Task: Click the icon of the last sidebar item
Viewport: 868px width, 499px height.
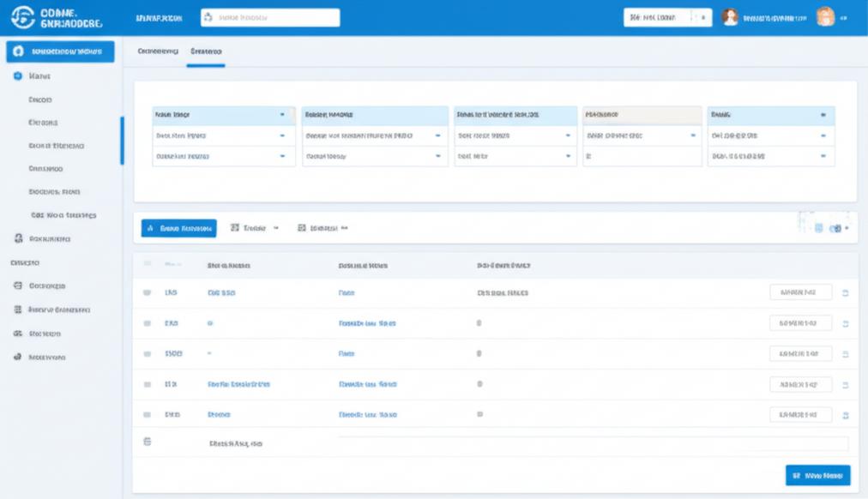Action: [x=17, y=357]
